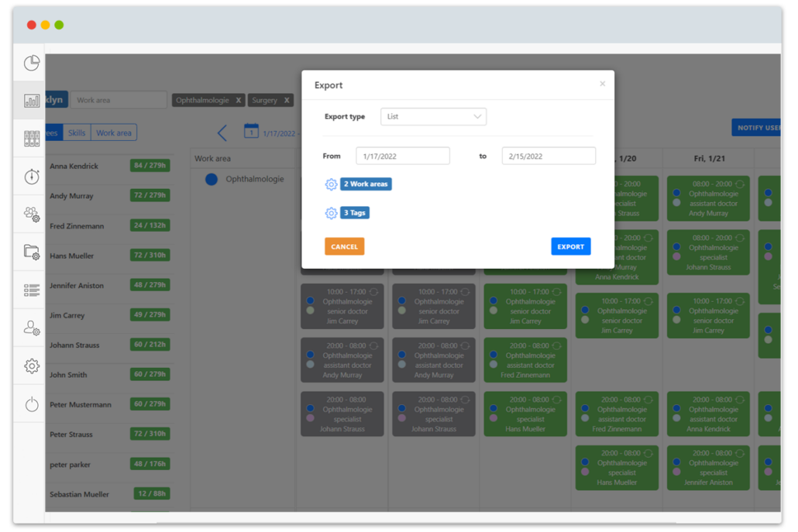Open the Export type List dropdown
Viewport: 798px width, 532px height.
pos(433,116)
